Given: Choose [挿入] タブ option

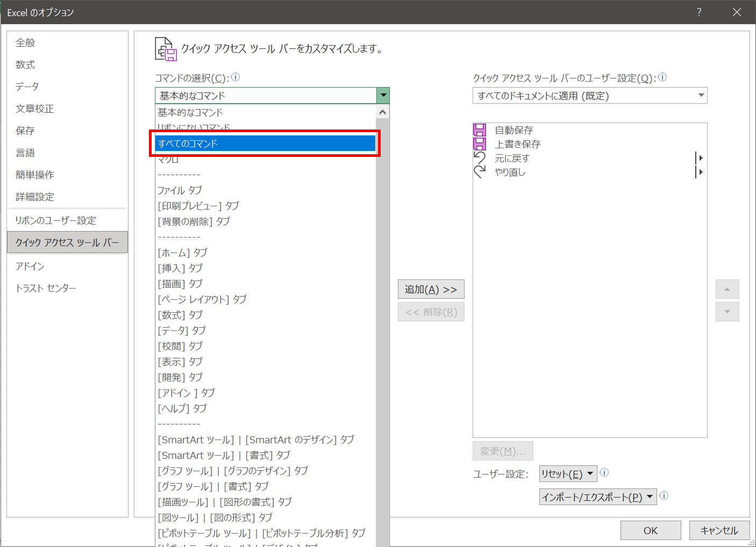Looking at the screenshot, I should [266, 268].
